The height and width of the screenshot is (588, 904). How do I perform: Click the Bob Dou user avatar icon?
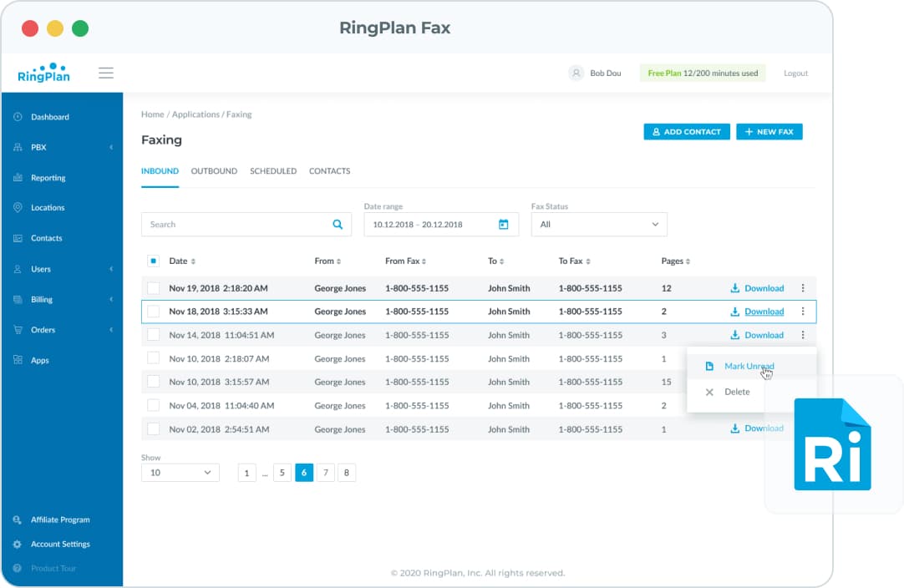pos(576,73)
